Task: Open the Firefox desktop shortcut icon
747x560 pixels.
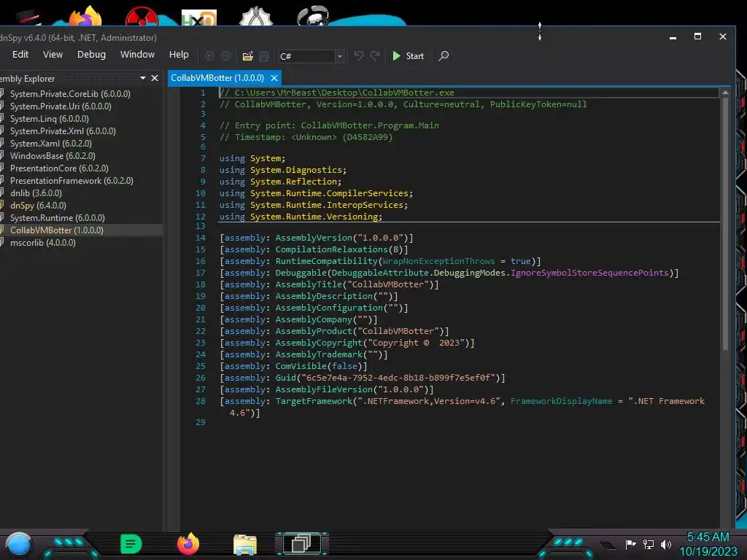Action: pos(85,15)
